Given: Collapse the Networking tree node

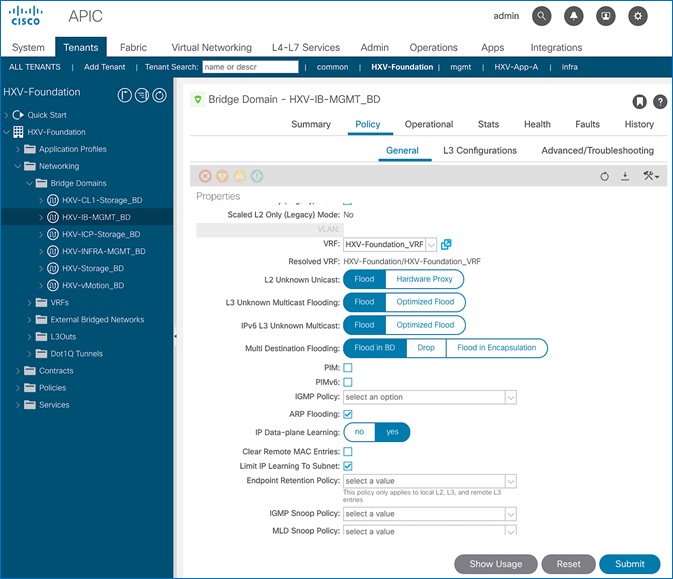Looking at the screenshot, I should 18,166.
